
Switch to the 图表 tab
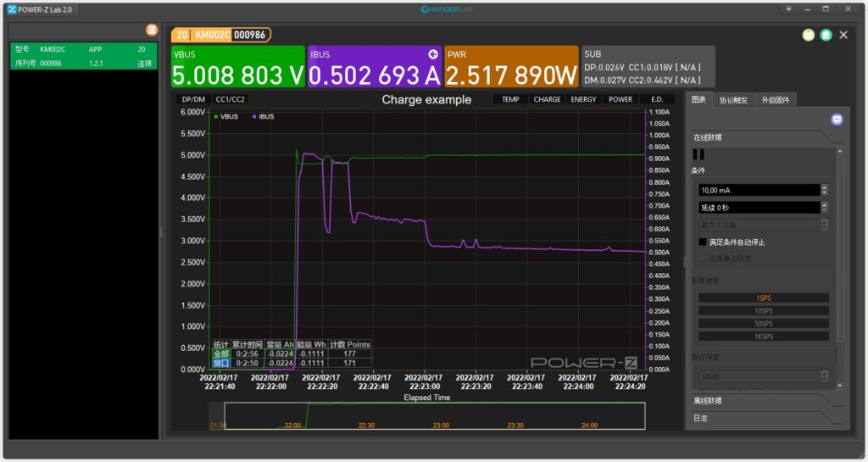tap(699, 99)
